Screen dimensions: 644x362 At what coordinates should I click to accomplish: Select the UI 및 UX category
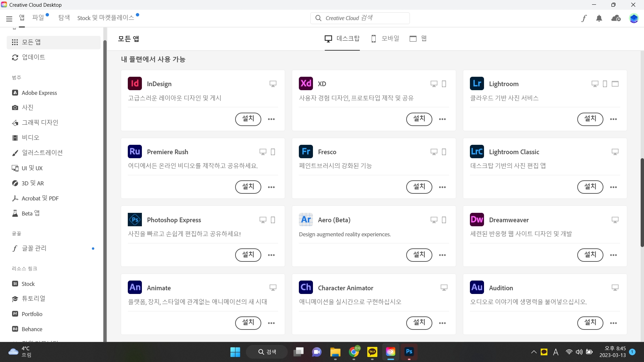tap(54, 168)
